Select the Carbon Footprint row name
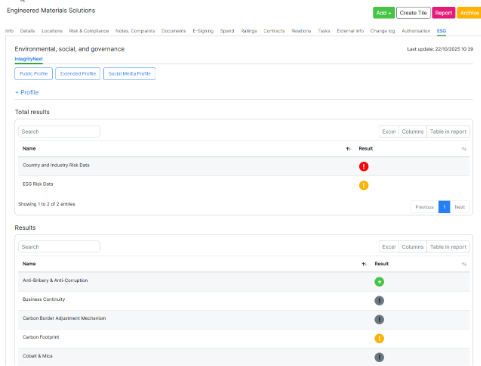Image resolution: width=481 pixels, height=366 pixels. [41, 337]
